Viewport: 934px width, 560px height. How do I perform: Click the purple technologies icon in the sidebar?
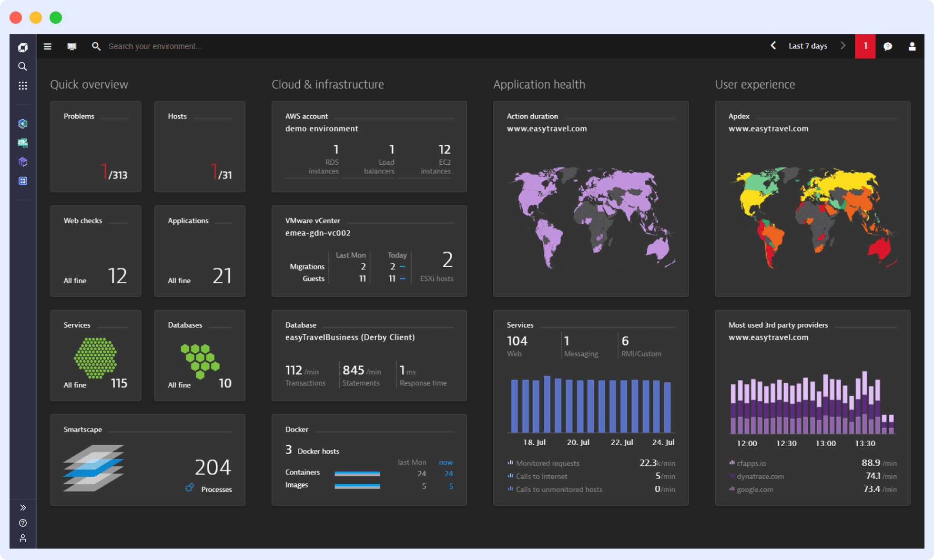(x=22, y=161)
